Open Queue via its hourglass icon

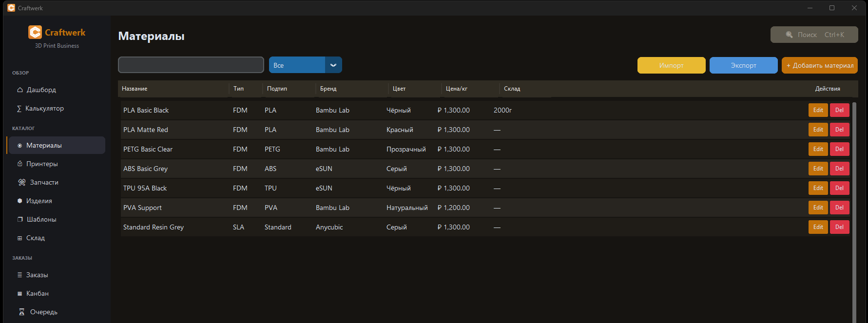coord(22,312)
